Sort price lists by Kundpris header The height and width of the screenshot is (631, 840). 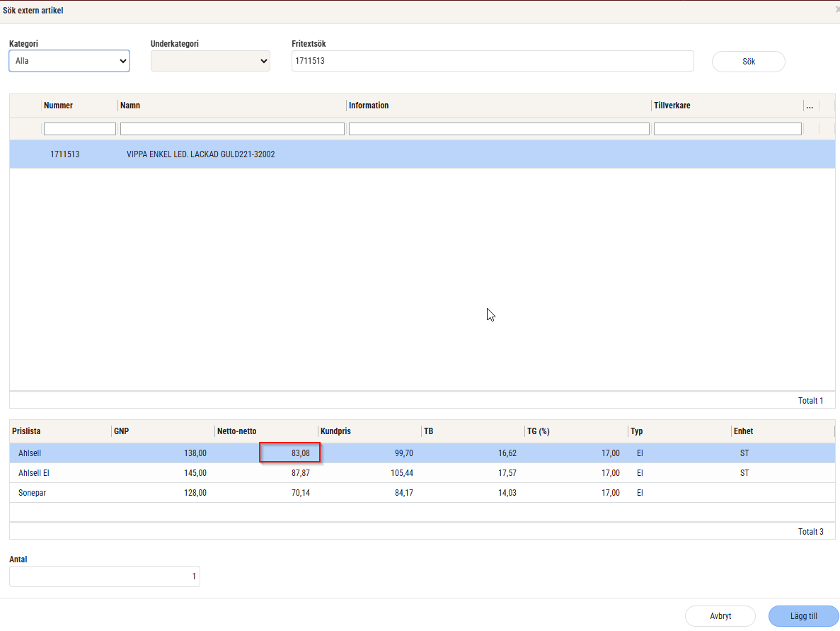point(336,431)
